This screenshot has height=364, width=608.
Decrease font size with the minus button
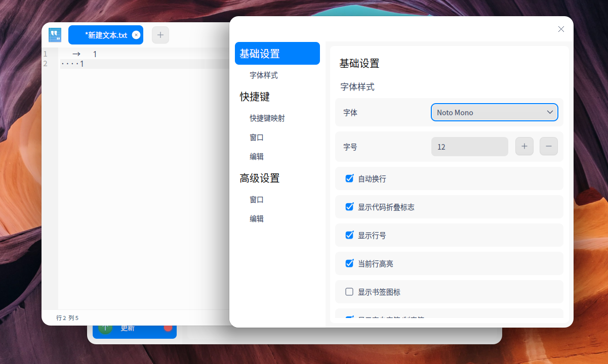point(549,147)
